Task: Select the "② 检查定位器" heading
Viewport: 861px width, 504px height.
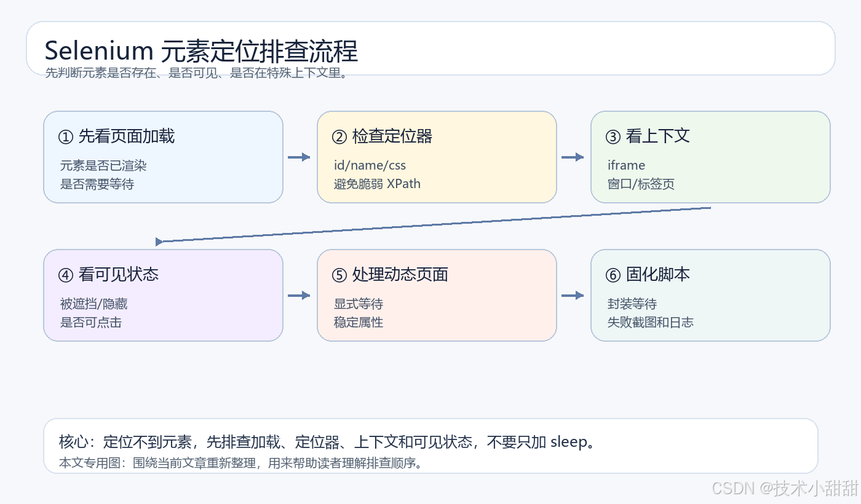Action: point(382,136)
